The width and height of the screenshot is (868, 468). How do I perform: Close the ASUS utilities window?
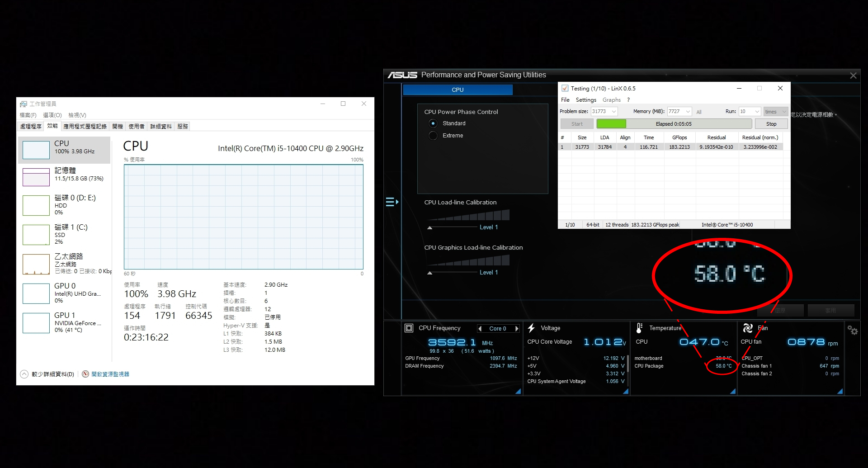tap(853, 76)
